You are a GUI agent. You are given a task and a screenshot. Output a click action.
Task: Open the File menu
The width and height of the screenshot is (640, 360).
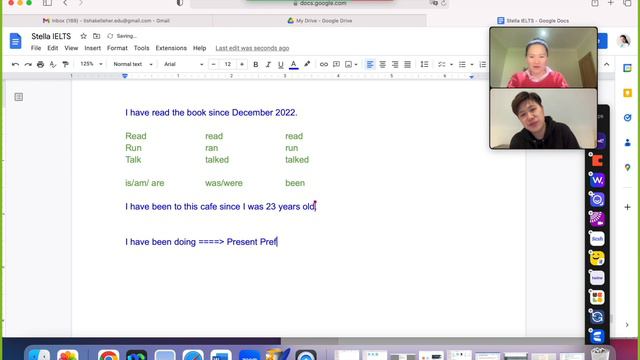36,48
